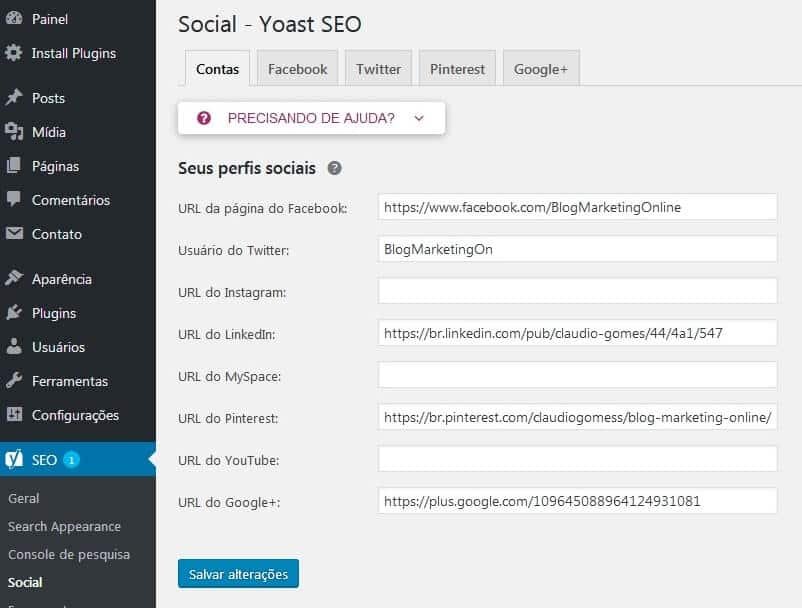Focus the Usuário do Twitter field
802x608 pixels.
[577, 249]
